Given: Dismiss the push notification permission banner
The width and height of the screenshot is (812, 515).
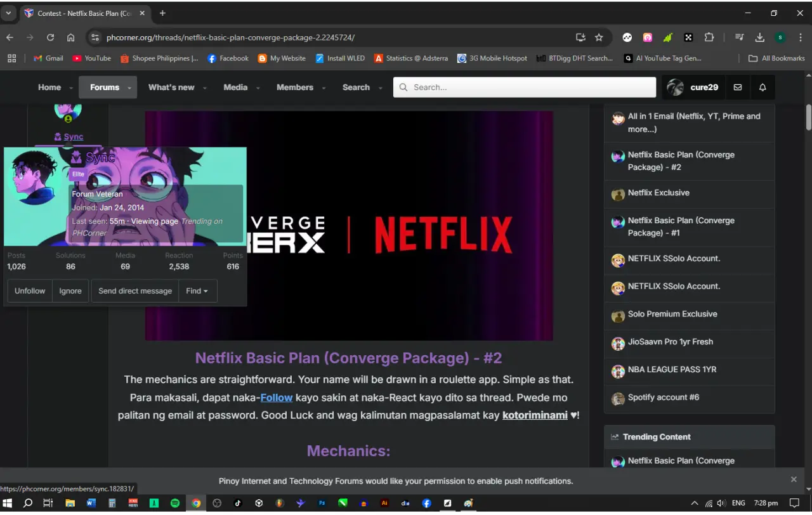Looking at the screenshot, I should pos(794,479).
